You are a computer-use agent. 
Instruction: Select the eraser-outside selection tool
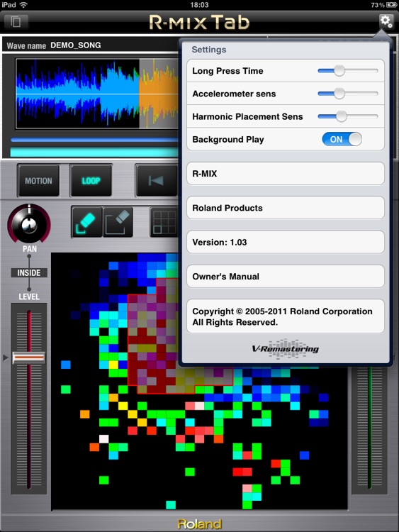pos(118,221)
